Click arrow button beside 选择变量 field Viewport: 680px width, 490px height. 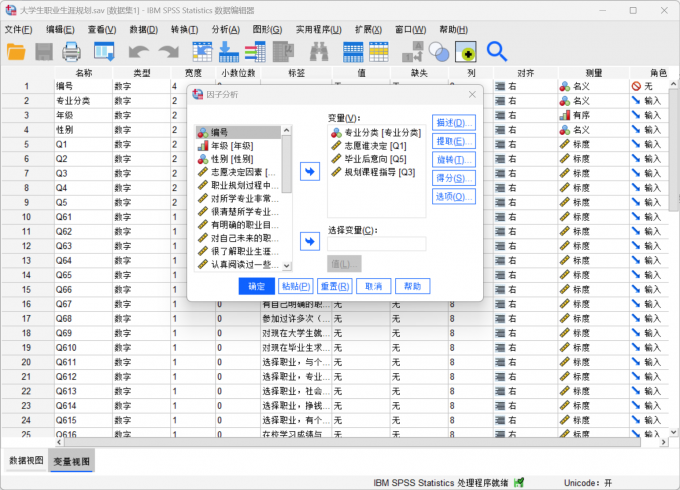click(310, 240)
